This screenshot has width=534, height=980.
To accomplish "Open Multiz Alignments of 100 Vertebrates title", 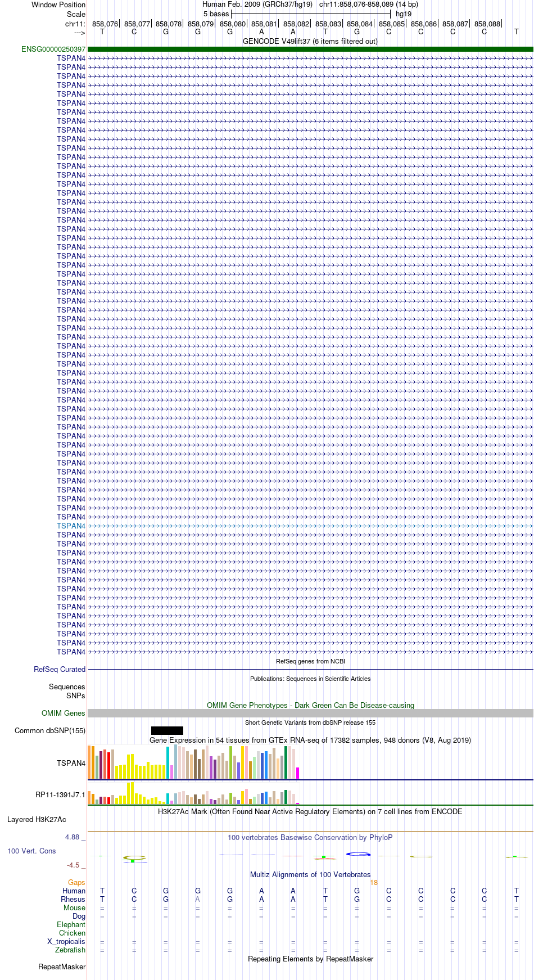I will pyautogui.click(x=310, y=874).
